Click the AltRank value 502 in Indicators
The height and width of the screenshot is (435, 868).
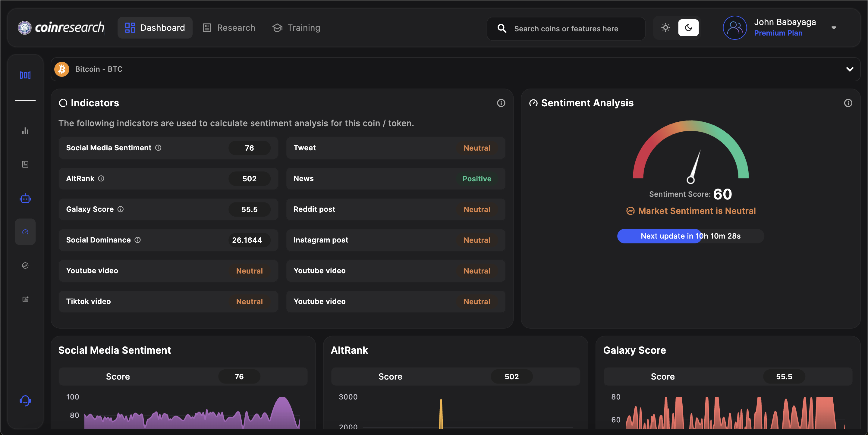249,178
